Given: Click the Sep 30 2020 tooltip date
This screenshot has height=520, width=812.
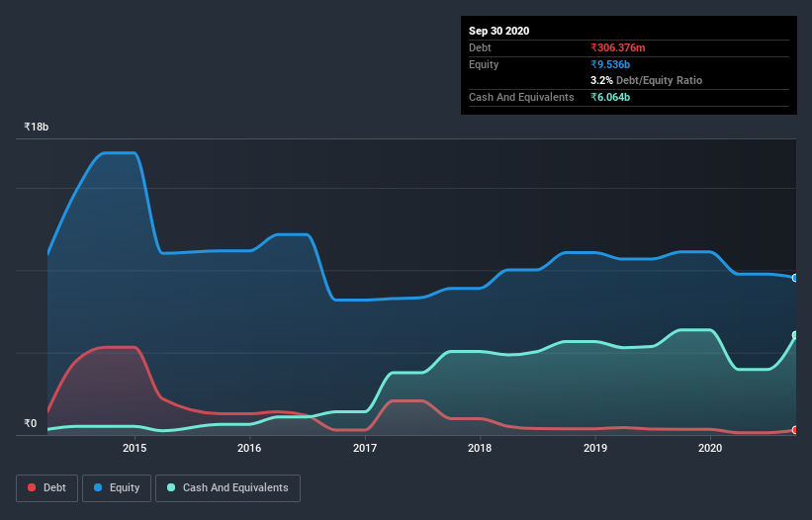Looking at the screenshot, I should click(498, 31).
